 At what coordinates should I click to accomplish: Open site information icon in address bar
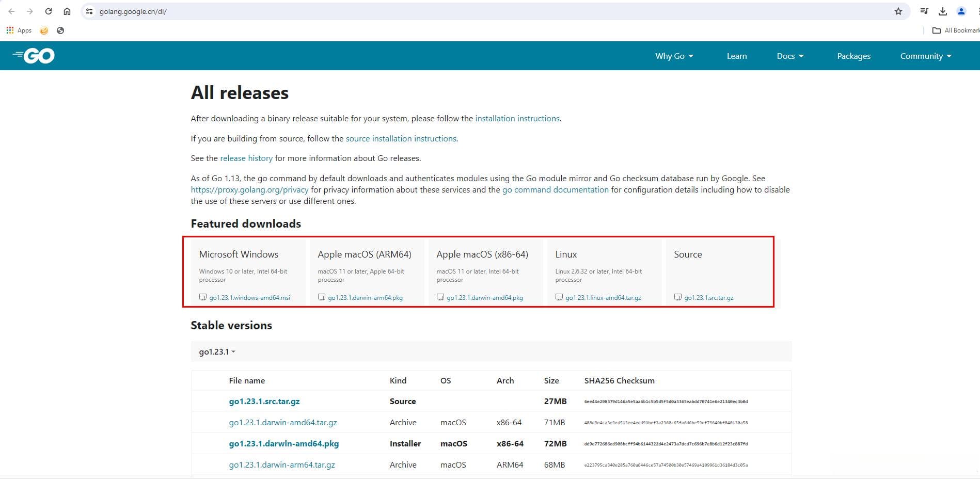[89, 11]
